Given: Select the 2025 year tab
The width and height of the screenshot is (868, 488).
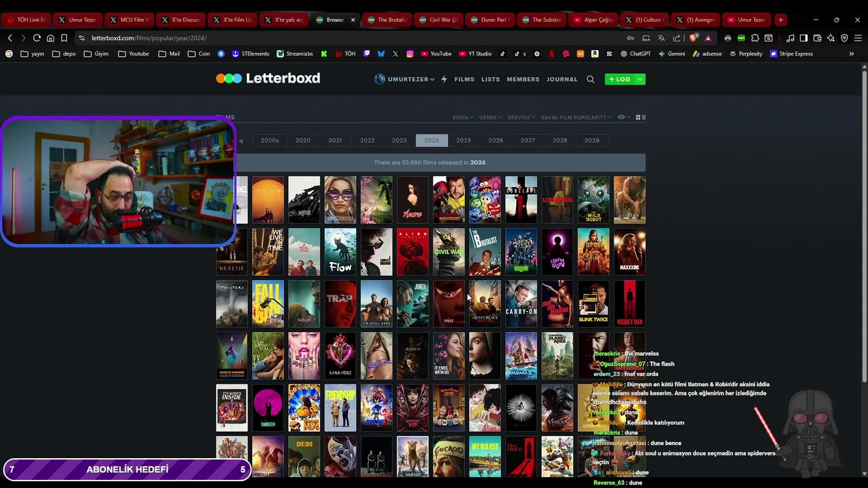Looking at the screenshot, I should pyautogui.click(x=464, y=140).
